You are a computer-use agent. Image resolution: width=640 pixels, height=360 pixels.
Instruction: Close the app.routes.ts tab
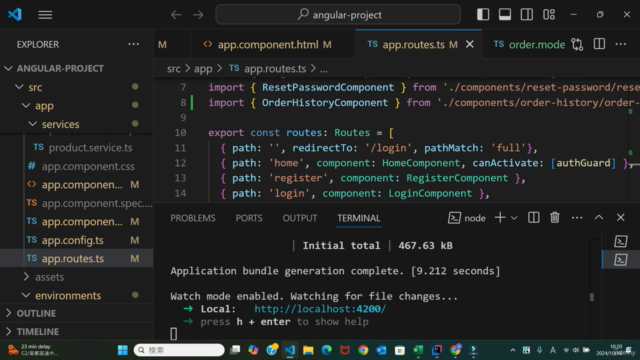470,44
